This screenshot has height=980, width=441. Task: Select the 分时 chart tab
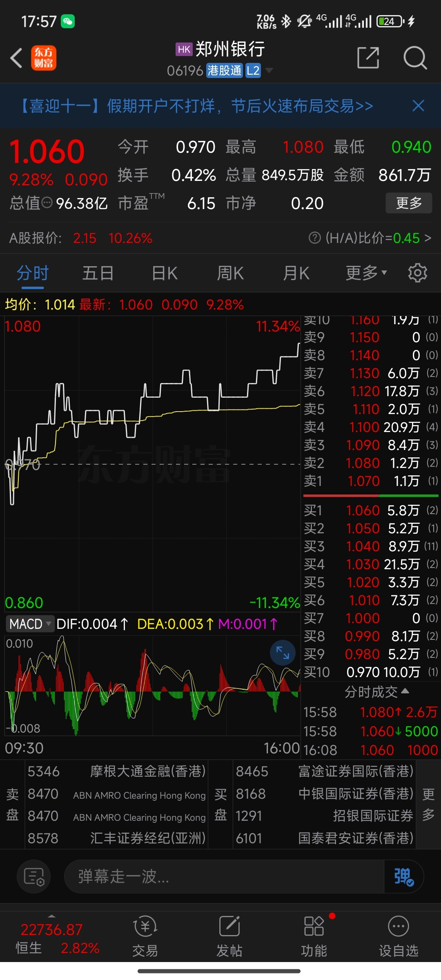click(33, 273)
